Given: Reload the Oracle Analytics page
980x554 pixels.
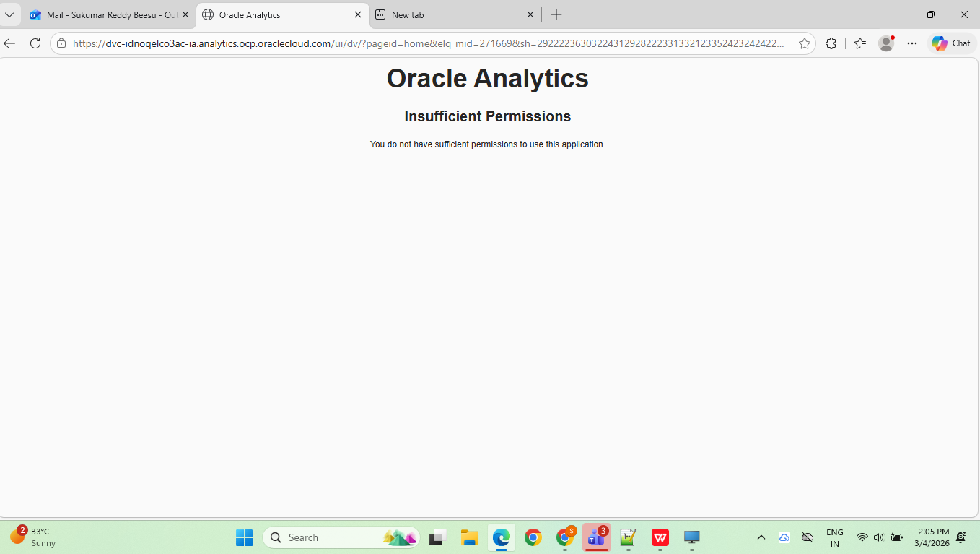Looking at the screenshot, I should tap(35, 43).
